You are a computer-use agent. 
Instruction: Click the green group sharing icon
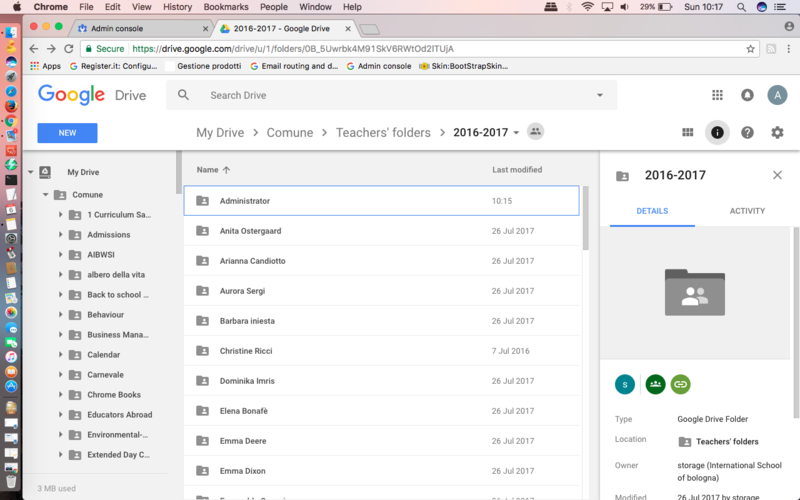coord(655,384)
